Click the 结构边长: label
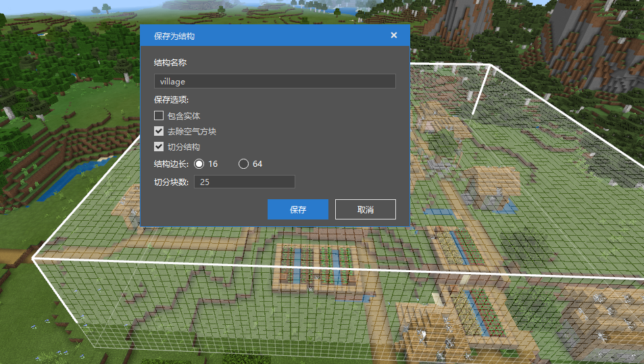The height and width of the screenshot is (364, 644). click(171, 164)
